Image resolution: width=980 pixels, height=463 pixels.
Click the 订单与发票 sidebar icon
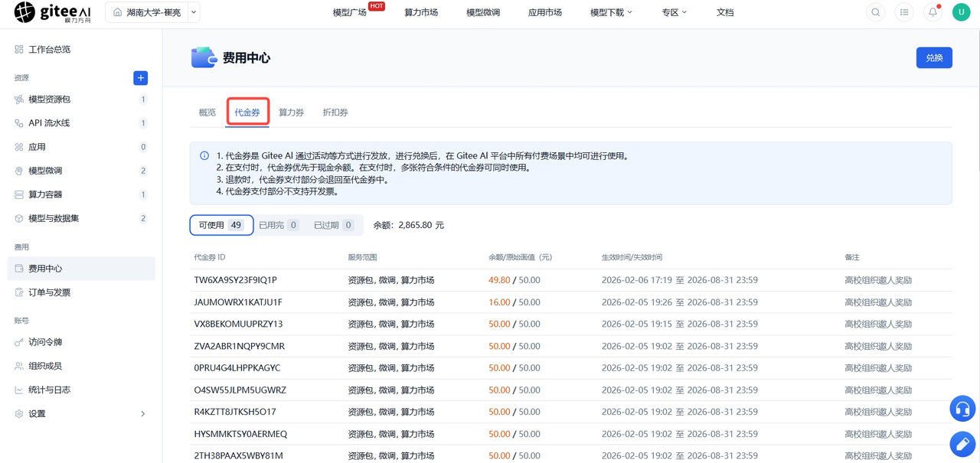tap(19, 292)
